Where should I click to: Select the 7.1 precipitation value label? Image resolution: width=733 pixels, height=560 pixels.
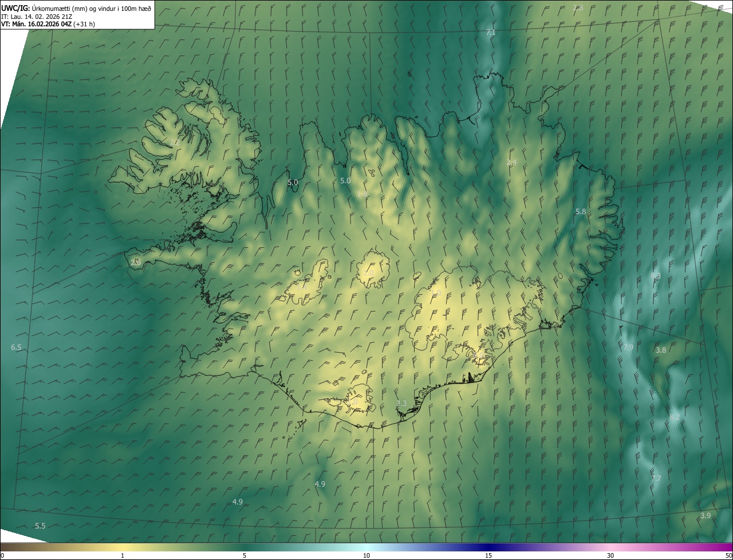click(491, 33)
